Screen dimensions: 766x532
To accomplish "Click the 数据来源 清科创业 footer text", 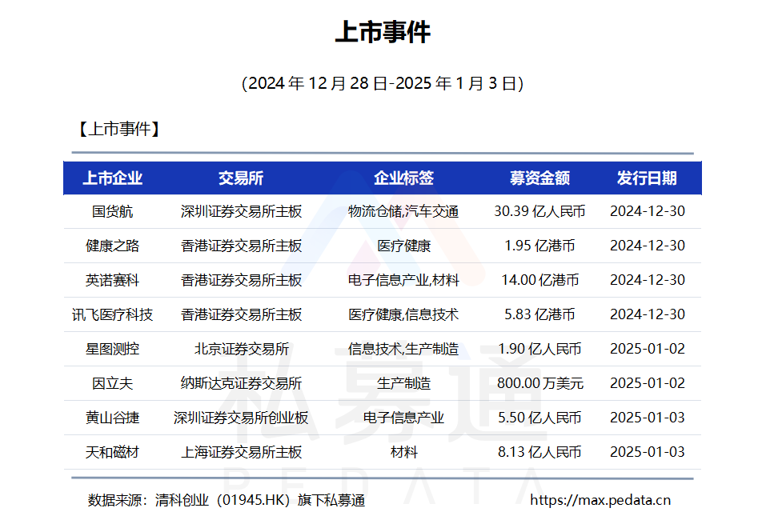I will [x=227, y=500].
